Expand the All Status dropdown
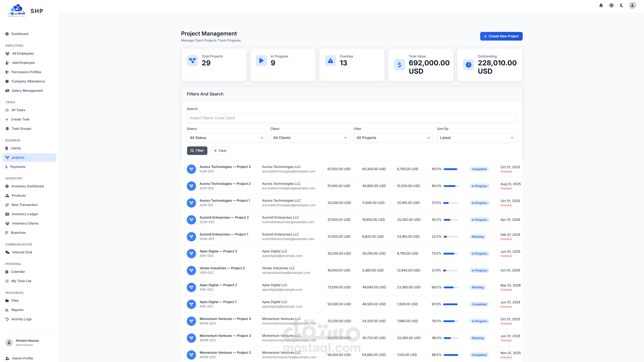 [226, 138]
